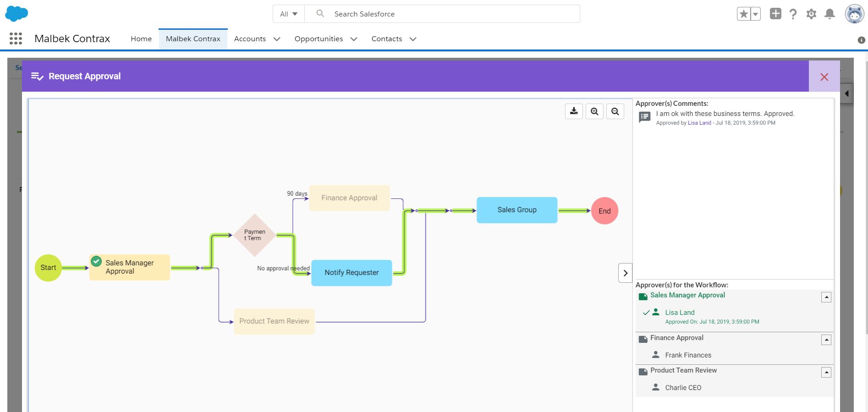Open the Accounts tab dropdown arrow

pyautogui.click(x=277, y=39)
